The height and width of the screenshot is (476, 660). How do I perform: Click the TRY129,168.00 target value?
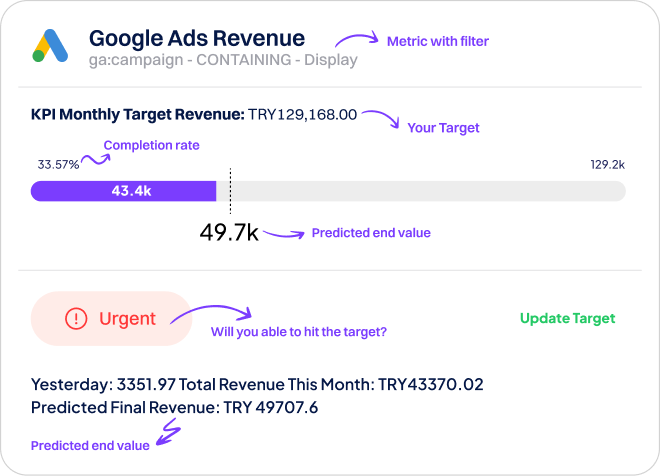coord(302,114)
